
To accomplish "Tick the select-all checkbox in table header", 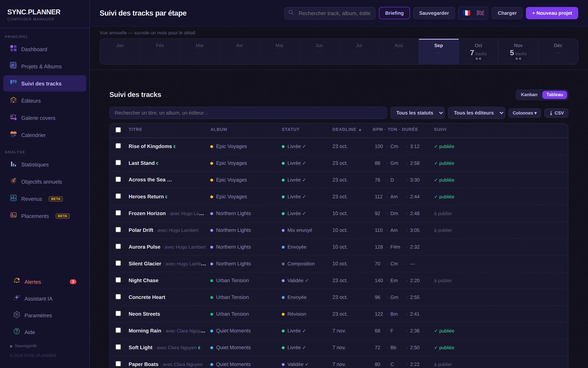I will coord(118,130).
